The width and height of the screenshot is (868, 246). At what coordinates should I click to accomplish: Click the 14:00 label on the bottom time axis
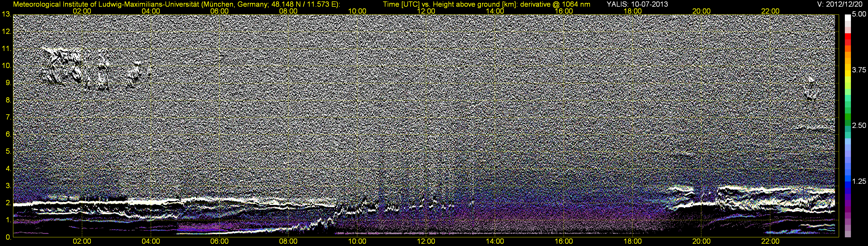(x=495, y=241)
